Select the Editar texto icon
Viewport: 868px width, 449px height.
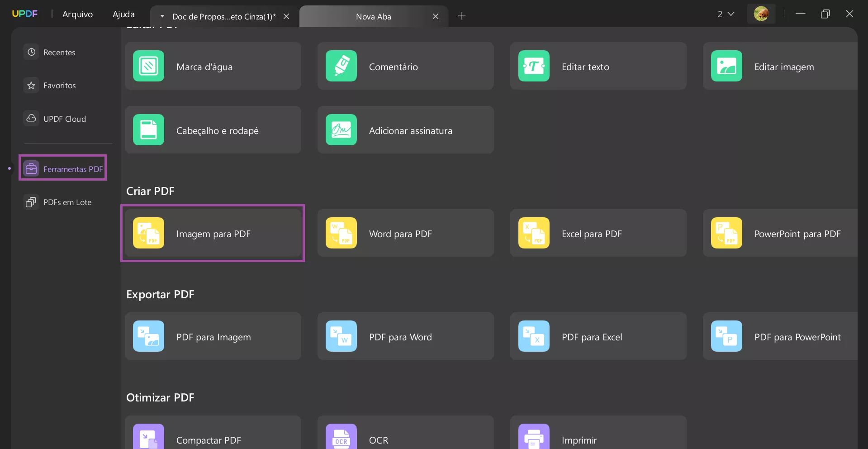[x=534, y=66]
